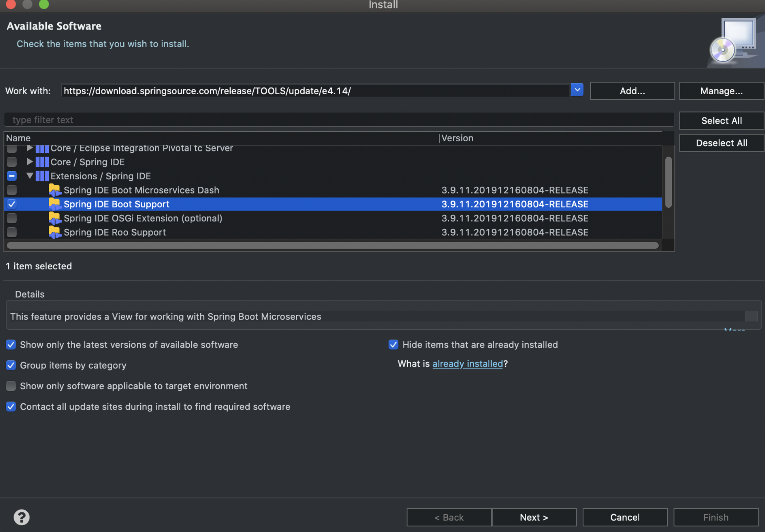Enable show only software applicable to target environment
765x532 pixels.
pyautogui.click(x=11, y=386)
